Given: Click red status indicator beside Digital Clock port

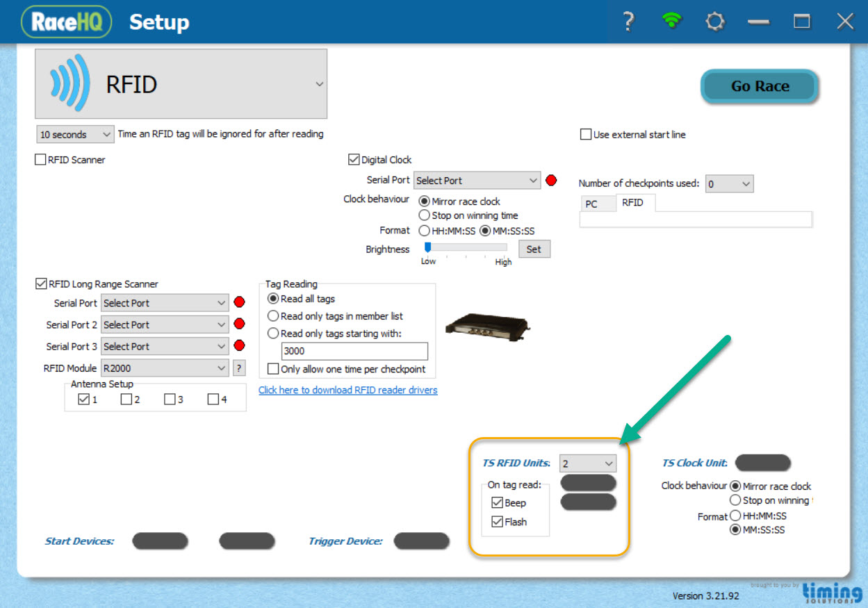Looking at the screenshot, I should click(x=551, y=181).
